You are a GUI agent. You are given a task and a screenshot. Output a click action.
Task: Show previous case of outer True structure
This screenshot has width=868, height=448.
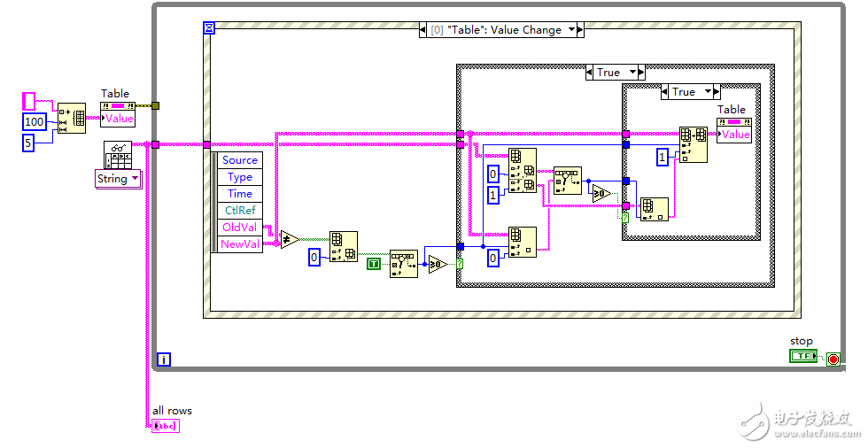[590, 73]
